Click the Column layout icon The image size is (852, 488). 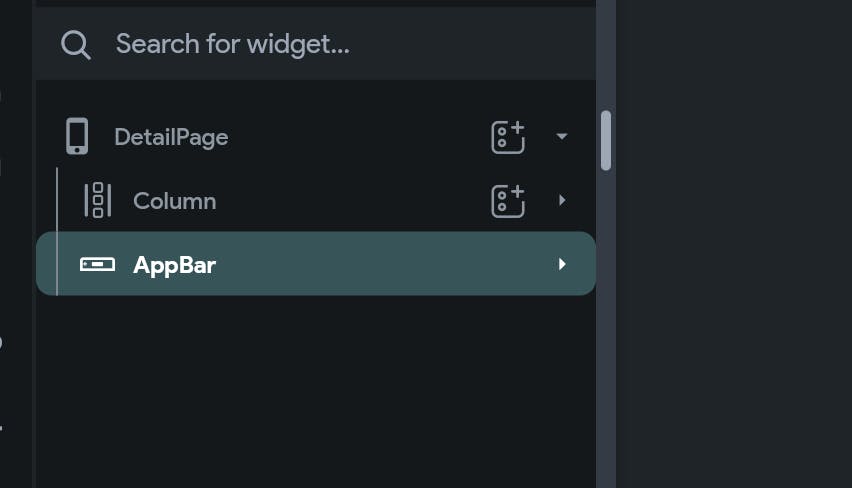coord(97,201)
